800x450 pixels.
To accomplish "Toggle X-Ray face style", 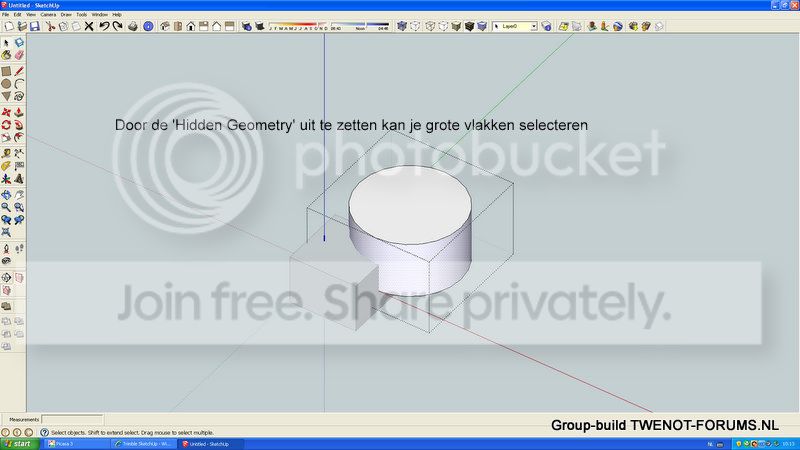I will [x=402, y=26].
